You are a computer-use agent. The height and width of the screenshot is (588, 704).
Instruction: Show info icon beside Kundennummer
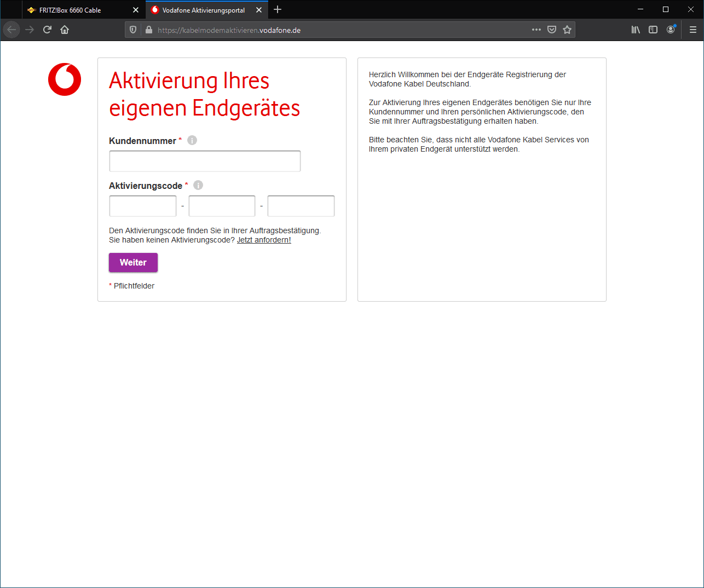[192, 140]
